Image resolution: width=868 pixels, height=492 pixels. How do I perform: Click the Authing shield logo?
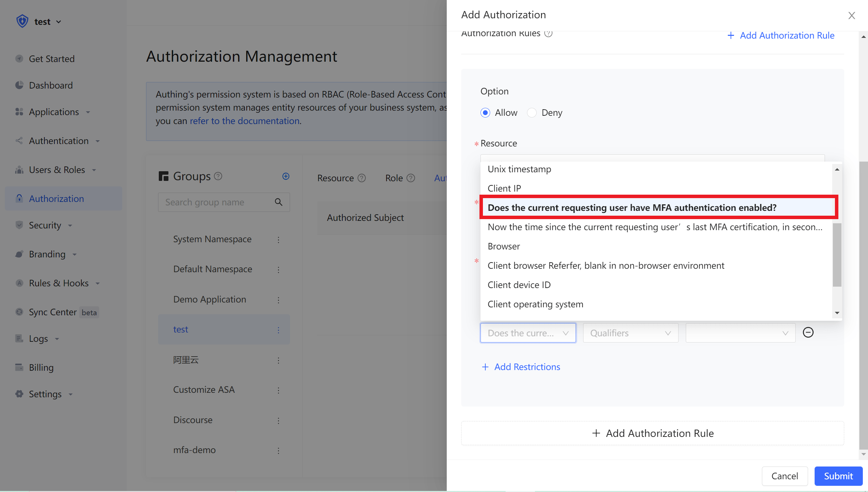(22, 21)
